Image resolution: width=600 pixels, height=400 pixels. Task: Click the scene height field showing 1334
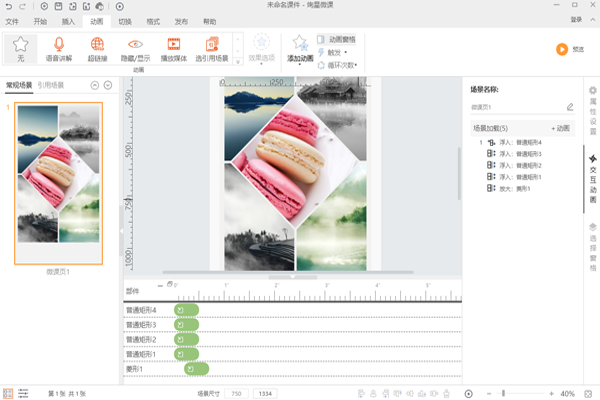click(x=265, y=393)
